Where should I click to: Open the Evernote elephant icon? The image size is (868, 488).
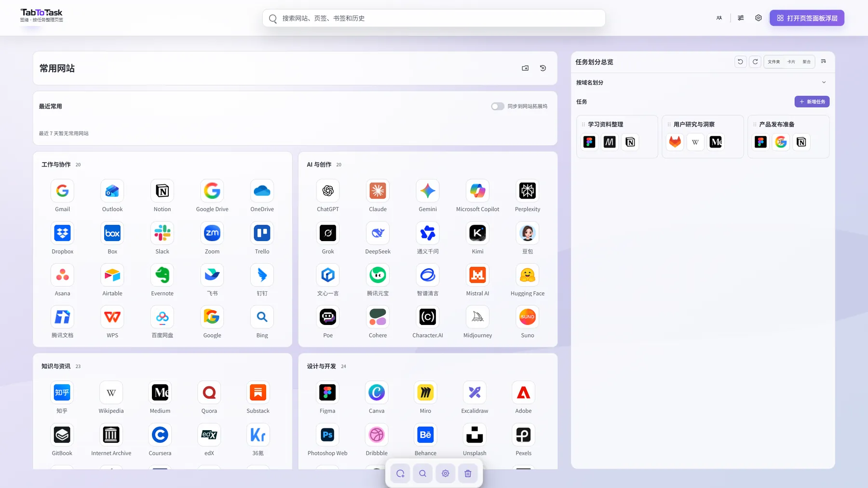[x=163, y=275]
